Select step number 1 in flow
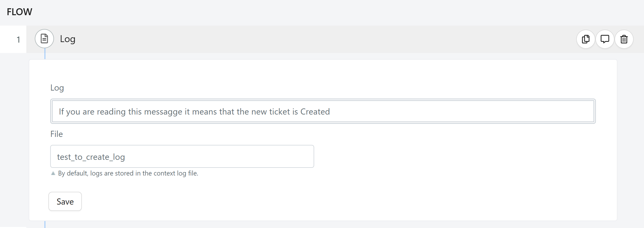This screenshot has height=228, width=644. pos(18,39)
